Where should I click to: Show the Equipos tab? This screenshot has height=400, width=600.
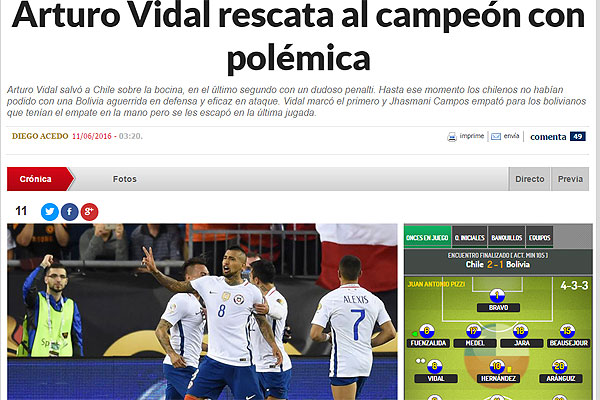pos(540,237)
